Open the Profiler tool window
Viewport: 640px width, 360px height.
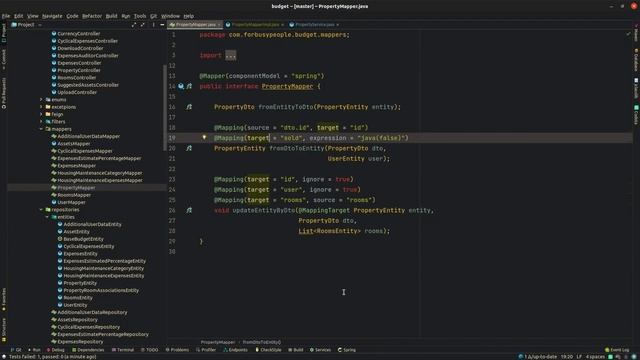coord(206,350)
